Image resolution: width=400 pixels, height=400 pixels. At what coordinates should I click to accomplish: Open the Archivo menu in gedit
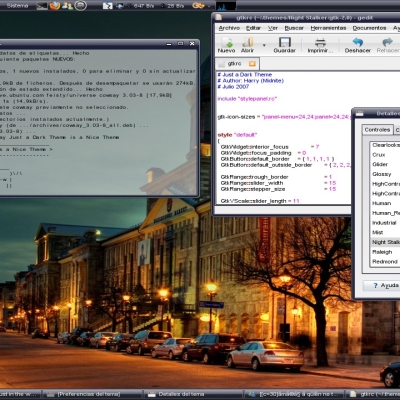tap(229, 28)
